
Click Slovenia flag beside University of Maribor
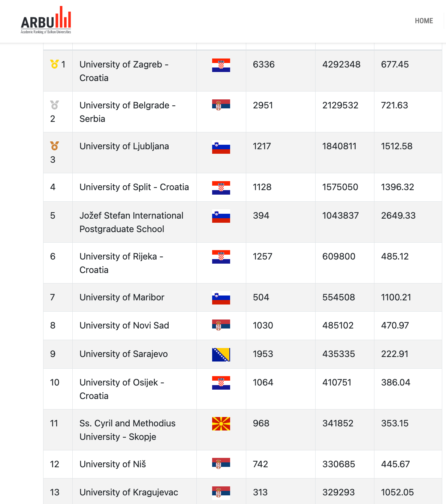[x=221, y=298]
